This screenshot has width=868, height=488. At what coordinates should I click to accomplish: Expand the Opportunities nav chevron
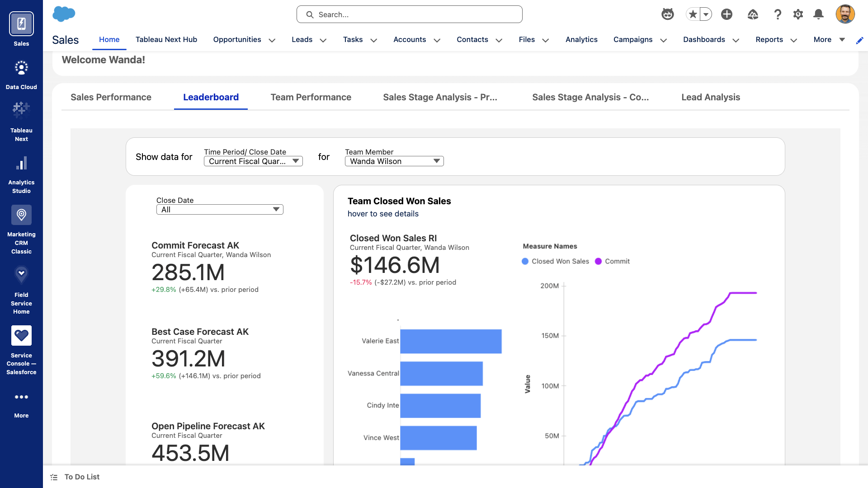coord(272,40)
